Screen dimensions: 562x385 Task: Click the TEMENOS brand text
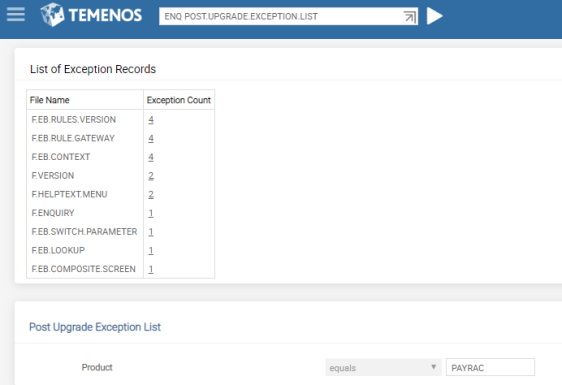(x=105, y=15)
